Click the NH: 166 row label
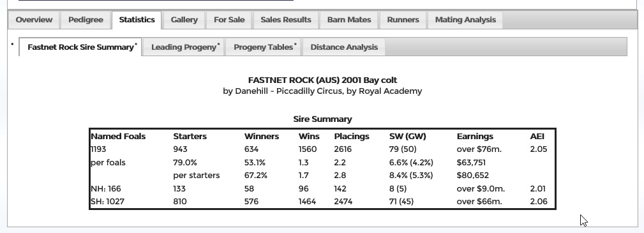 click(105, 188)
